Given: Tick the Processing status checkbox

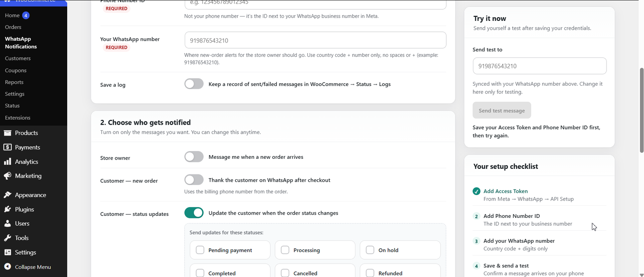Looking at the screenshot, I should (x=285, y=250).
